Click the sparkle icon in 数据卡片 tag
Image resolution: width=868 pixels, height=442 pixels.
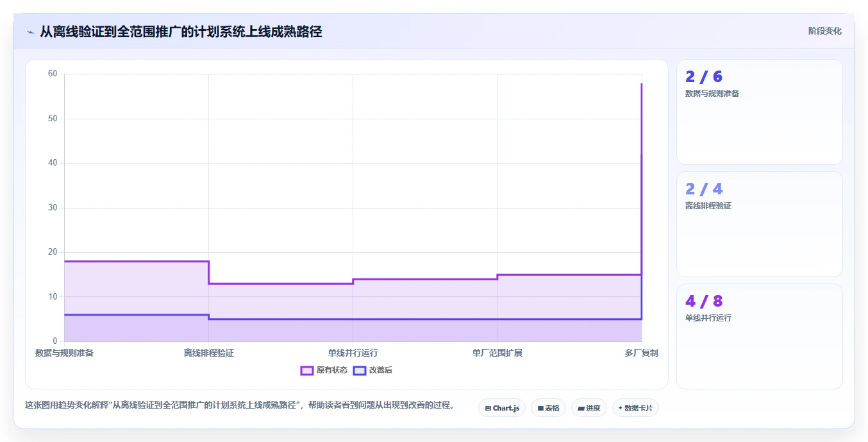(620, 408)
